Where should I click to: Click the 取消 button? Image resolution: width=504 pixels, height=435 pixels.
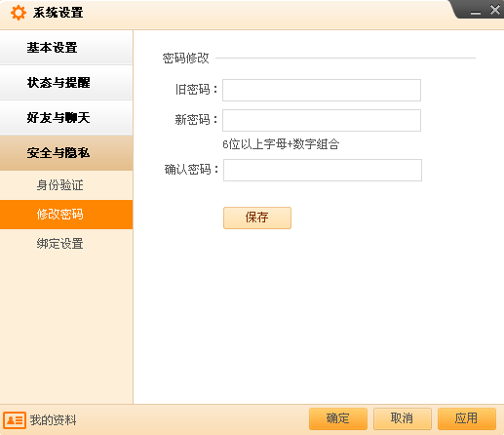pyautogui.click(x=403, y=418)
